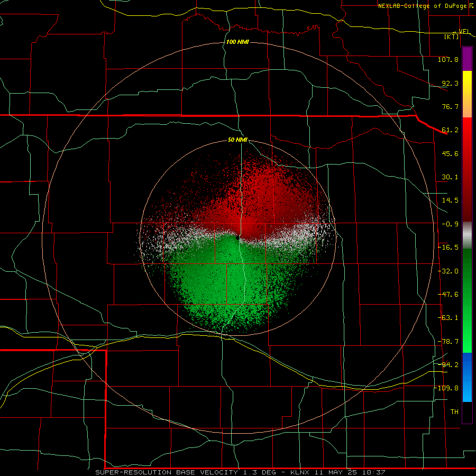Click the -16.5 scale value
This screenshot has height=476, width=476.
click(x=448, y=248)
